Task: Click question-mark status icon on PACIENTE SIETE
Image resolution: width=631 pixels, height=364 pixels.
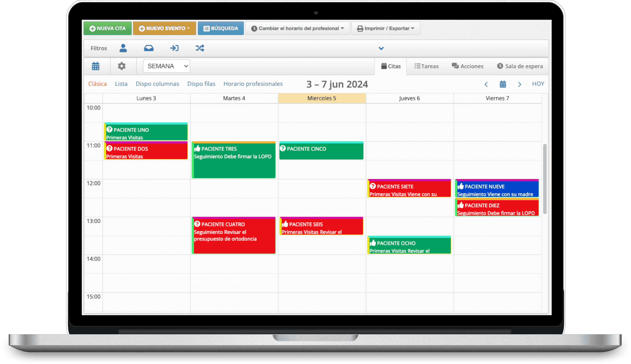Action: [x=373, y=186]
